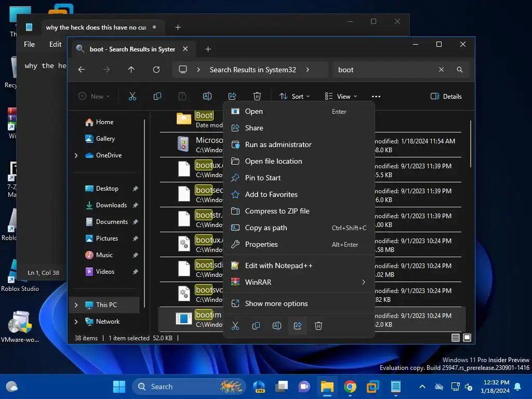Click the Copy icon in Explorer toolbar

(x=157, y=96)
